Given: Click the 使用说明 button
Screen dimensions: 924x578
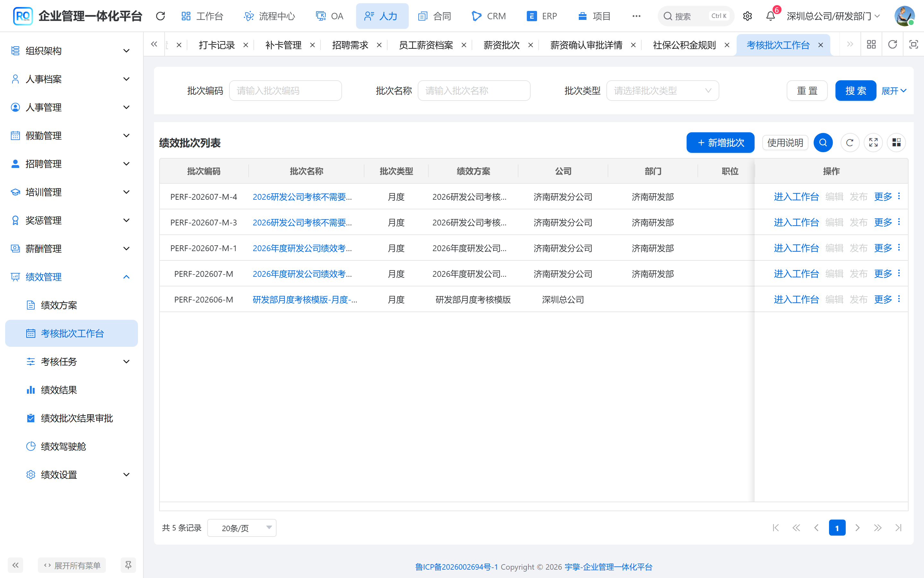Looking at the screenshot, I should click(x=785, y=143).
